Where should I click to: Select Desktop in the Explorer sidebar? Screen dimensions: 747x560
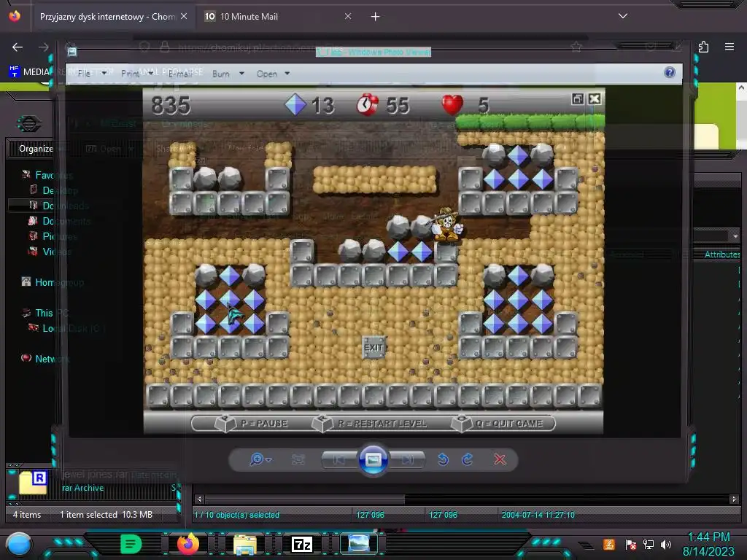60,190
